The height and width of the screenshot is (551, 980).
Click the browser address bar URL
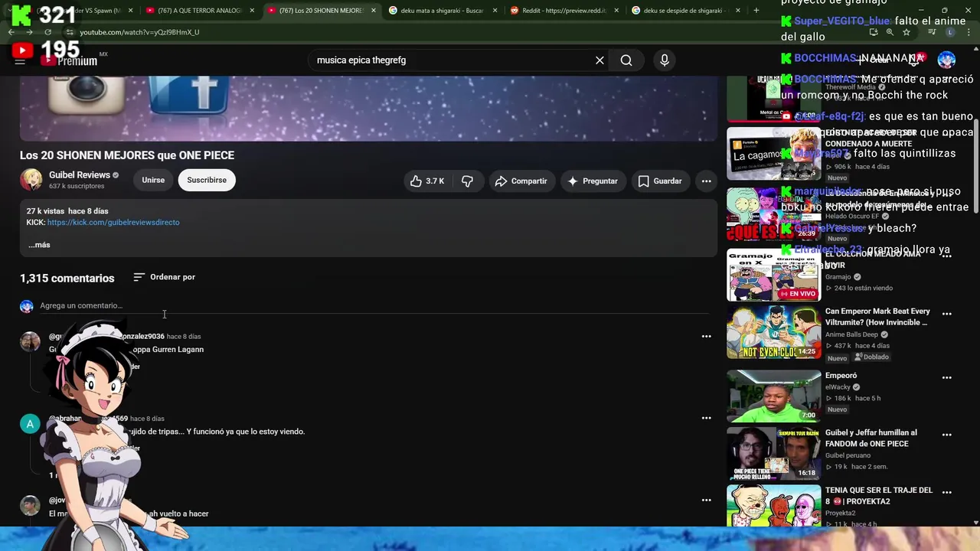[x=139, y=32]
